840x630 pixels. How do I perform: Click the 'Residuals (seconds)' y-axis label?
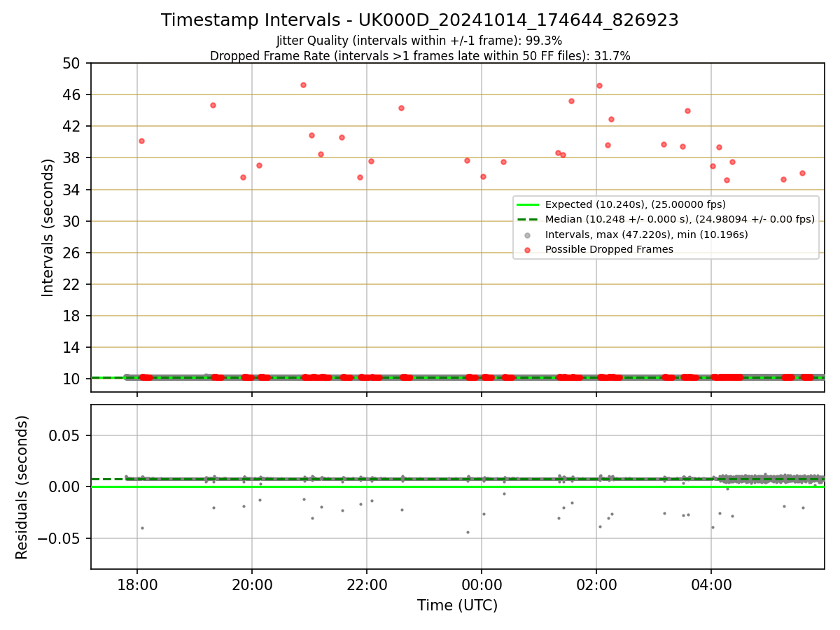pyautogui.click(x=22, y=487)
